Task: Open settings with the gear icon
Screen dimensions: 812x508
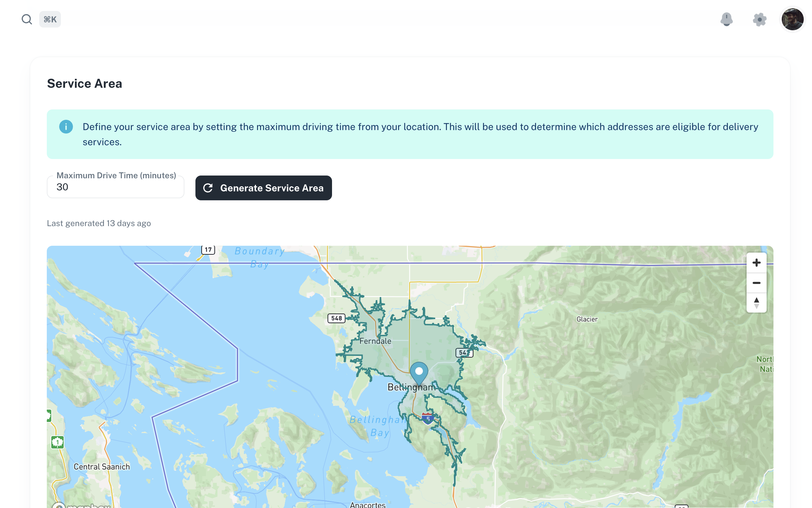Action: [759, 19]
